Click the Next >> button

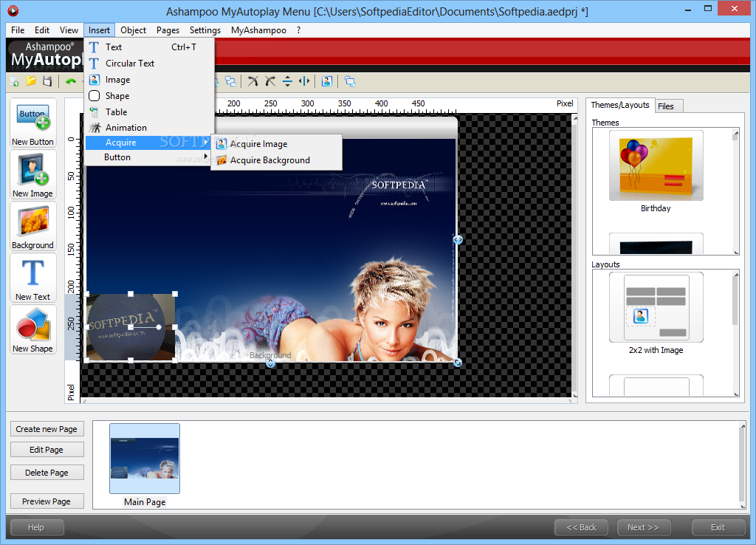[643, 527]
